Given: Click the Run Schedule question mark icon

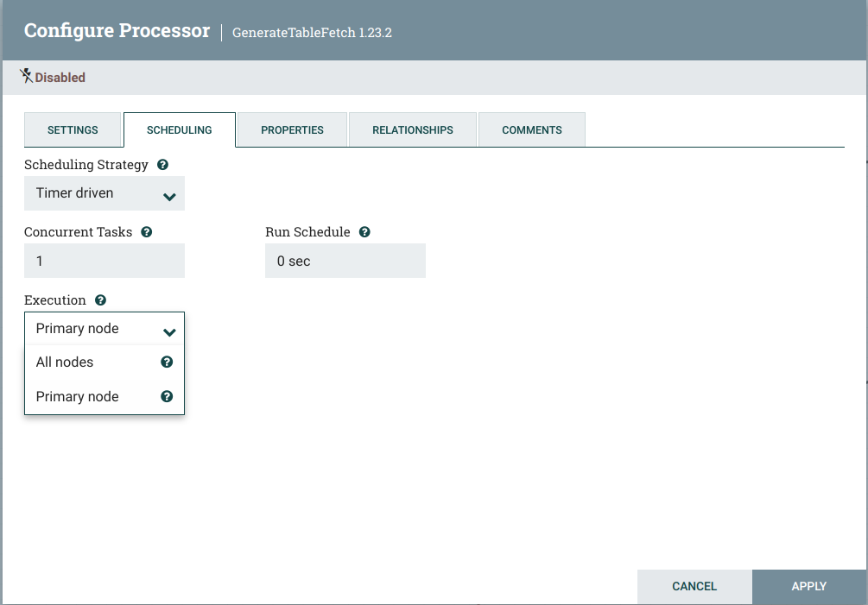Looking at the screenshot, I should (364, 231).
